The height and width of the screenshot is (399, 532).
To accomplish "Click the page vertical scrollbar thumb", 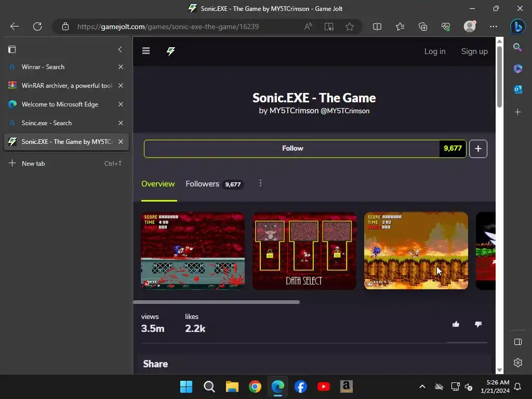I will pyautogui.click(x=499, y=76).
